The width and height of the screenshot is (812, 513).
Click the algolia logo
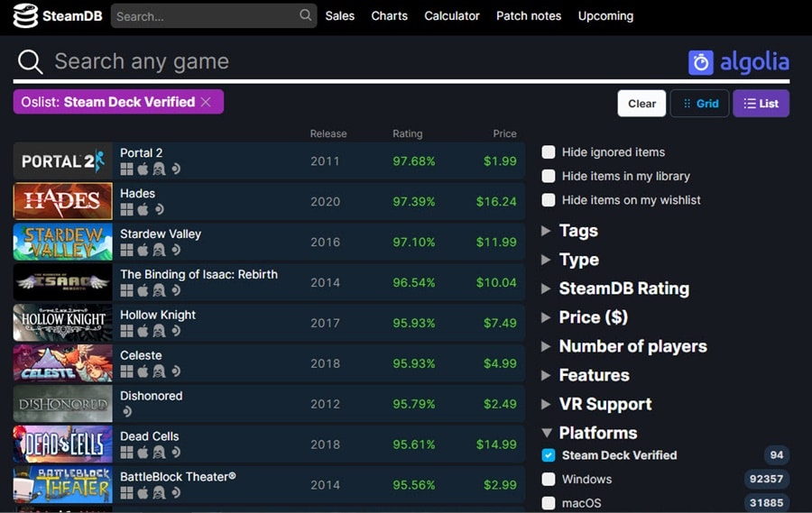pyautogui.click(x=738, y=62)
